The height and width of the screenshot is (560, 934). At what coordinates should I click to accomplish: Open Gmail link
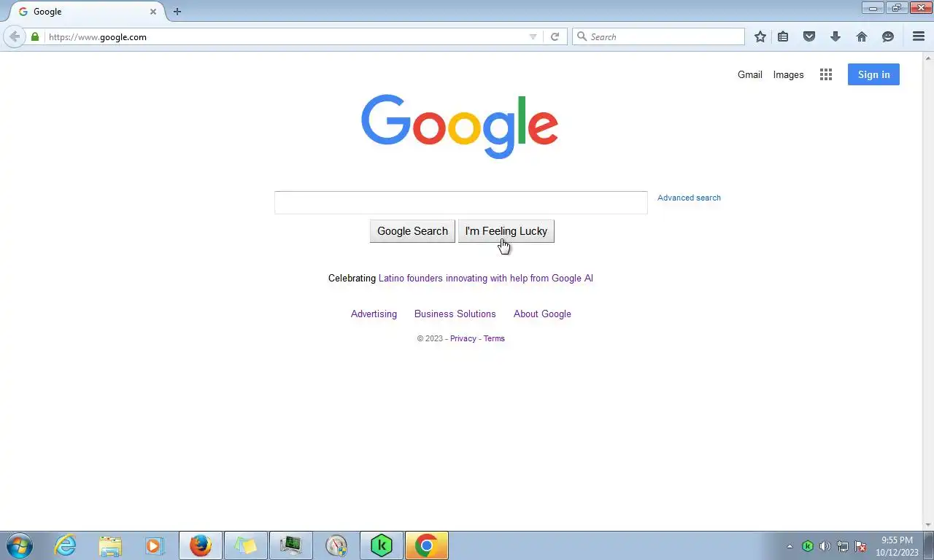coord(749,74)
